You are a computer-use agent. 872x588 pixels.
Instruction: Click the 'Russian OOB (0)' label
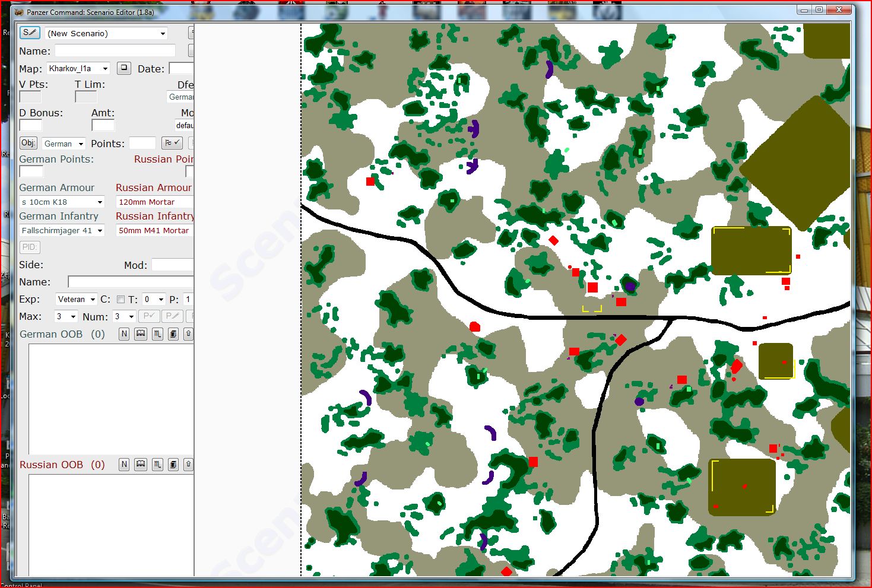coord(62,465)
